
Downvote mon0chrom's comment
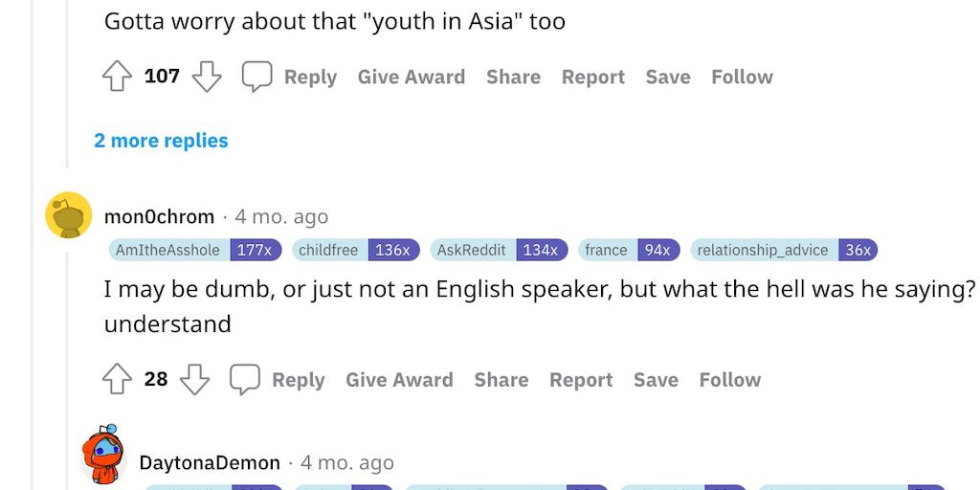pos(195,379)
